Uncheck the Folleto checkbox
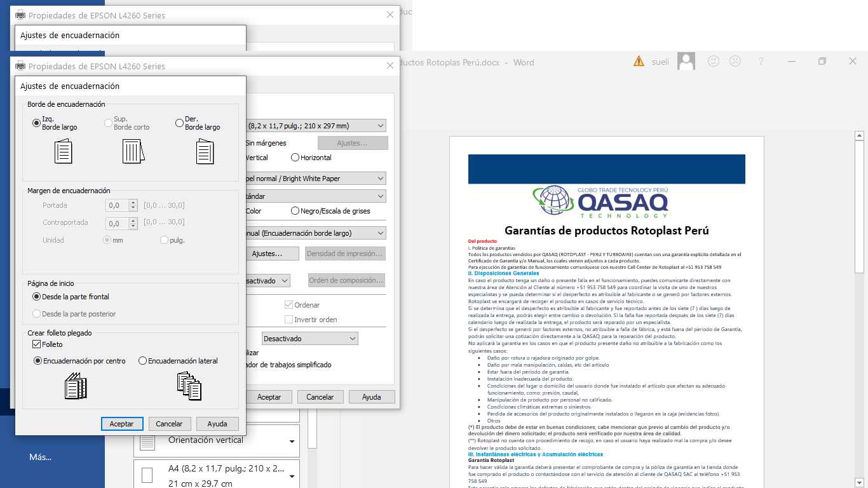 coord(36,344)
